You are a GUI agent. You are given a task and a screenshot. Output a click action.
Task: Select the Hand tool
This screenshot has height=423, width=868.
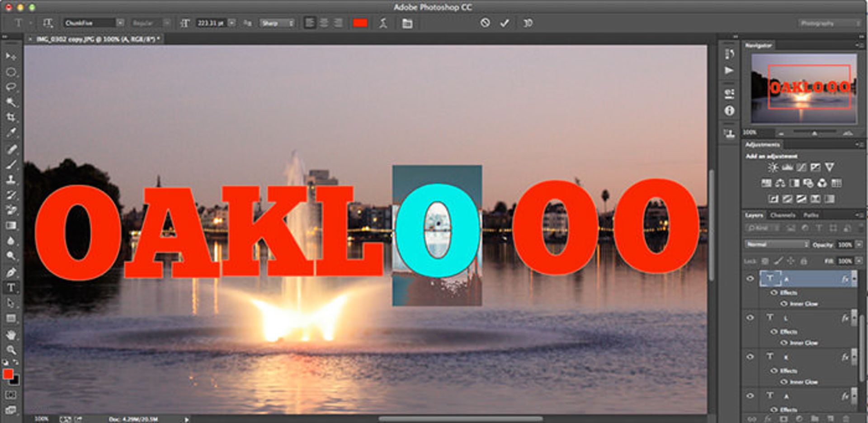pos(11,335)
